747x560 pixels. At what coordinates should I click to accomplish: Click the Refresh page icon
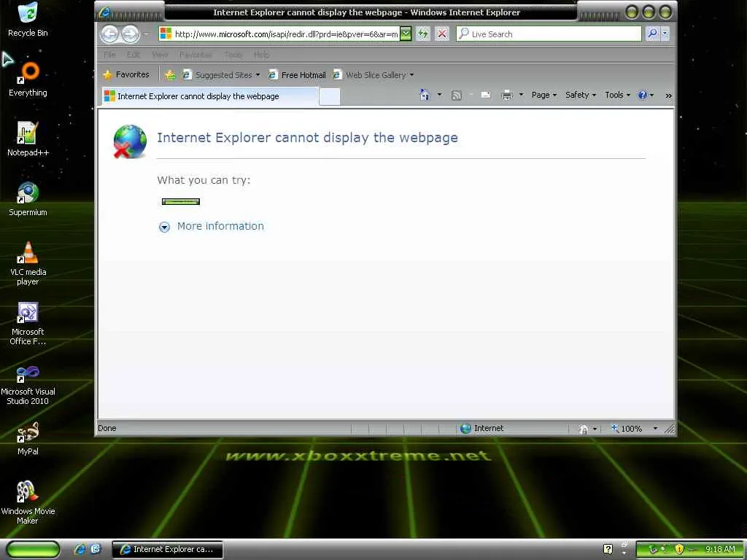click(x=422, y=34)
